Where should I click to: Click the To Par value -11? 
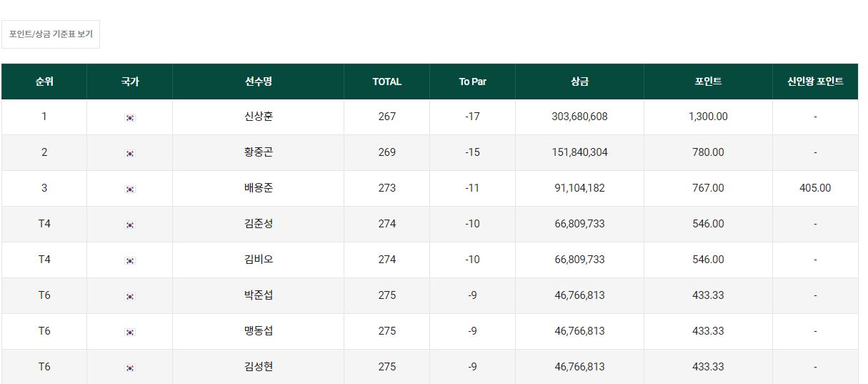pyautogui.click(x=472, y=188)
